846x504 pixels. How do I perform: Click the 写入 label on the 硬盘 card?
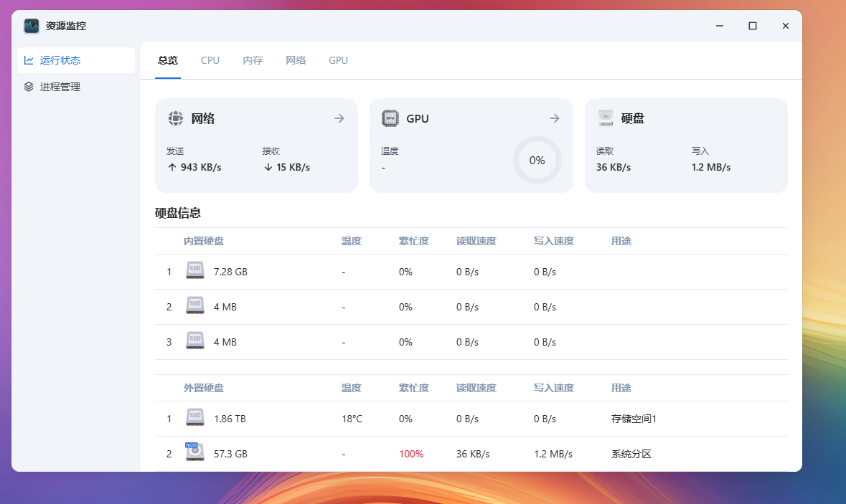coord(700,151)
